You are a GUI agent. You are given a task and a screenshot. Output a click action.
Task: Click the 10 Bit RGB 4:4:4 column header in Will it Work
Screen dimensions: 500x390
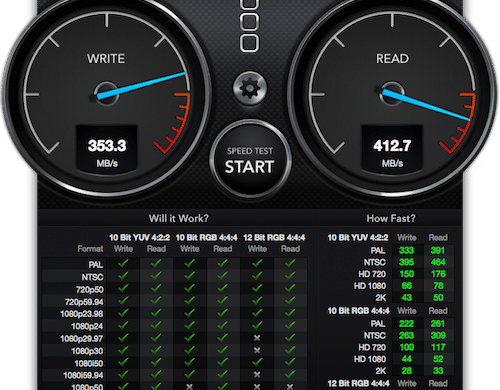tap(206, 238)
